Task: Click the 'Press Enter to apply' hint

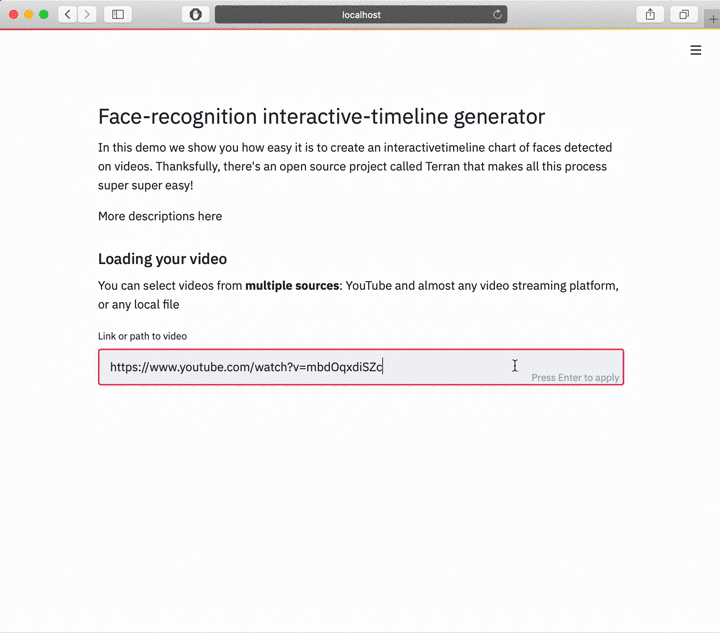Action: coord(575,378)
